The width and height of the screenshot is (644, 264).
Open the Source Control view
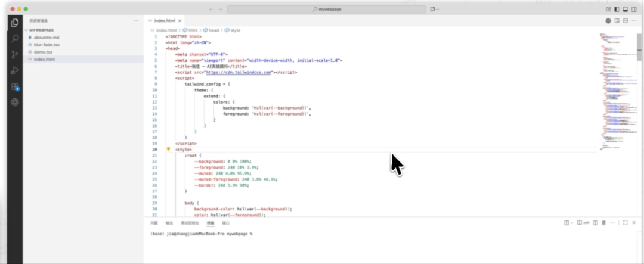coord(15,55)
